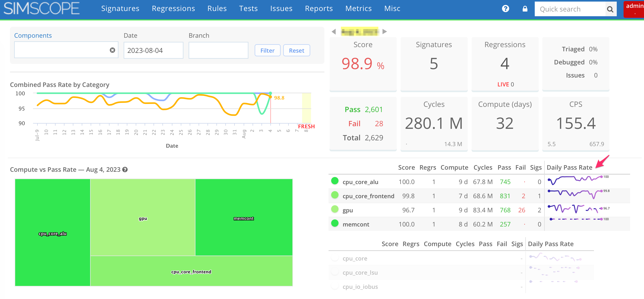Open the admin user menu

coord(634,9)
